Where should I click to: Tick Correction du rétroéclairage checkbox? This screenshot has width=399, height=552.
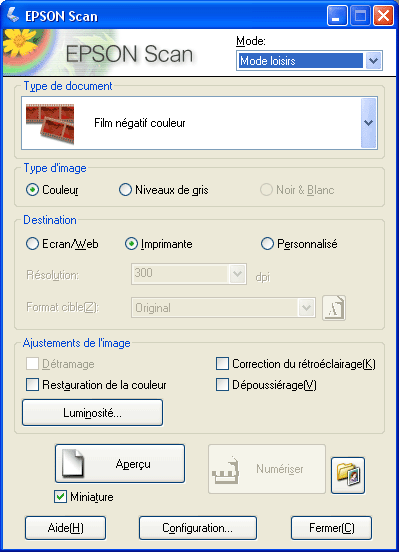click(222, 364)
